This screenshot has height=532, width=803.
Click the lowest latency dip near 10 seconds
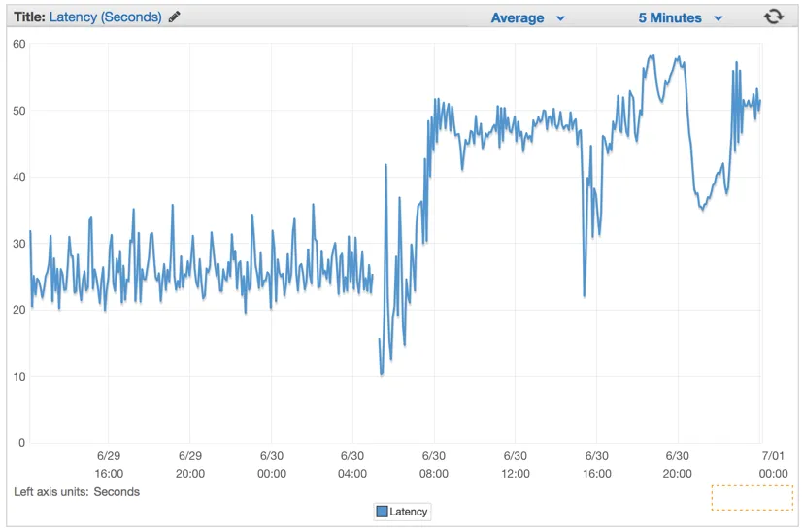point(382,374)
